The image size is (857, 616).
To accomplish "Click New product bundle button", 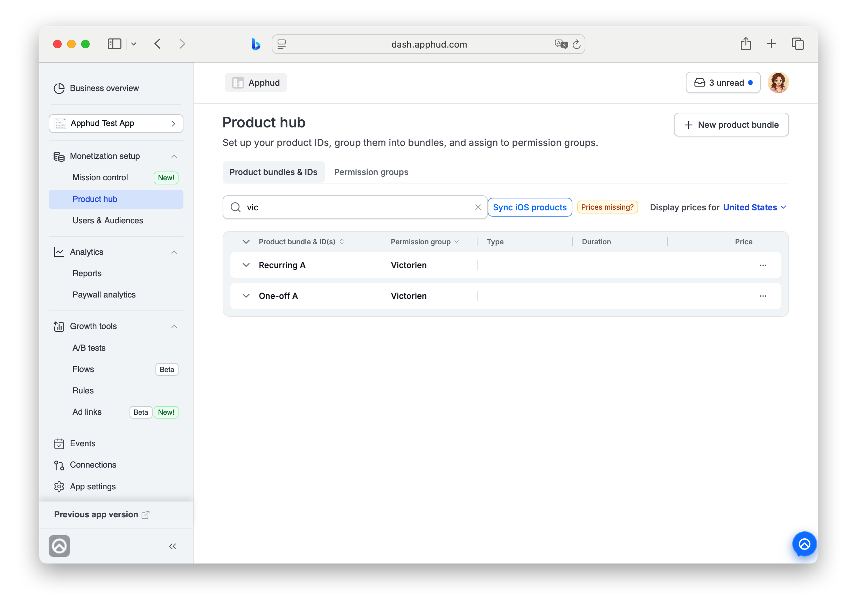I will point(731,125).
